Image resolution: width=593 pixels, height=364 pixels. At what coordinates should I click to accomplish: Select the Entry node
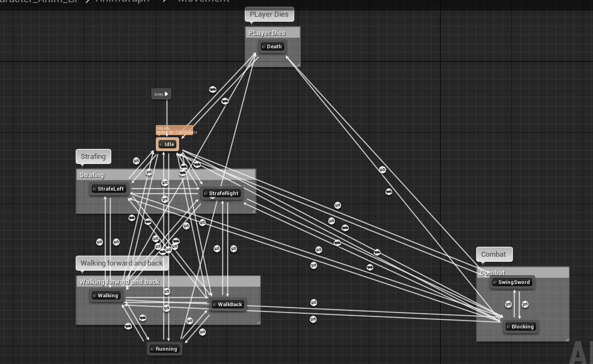[161, 94]
